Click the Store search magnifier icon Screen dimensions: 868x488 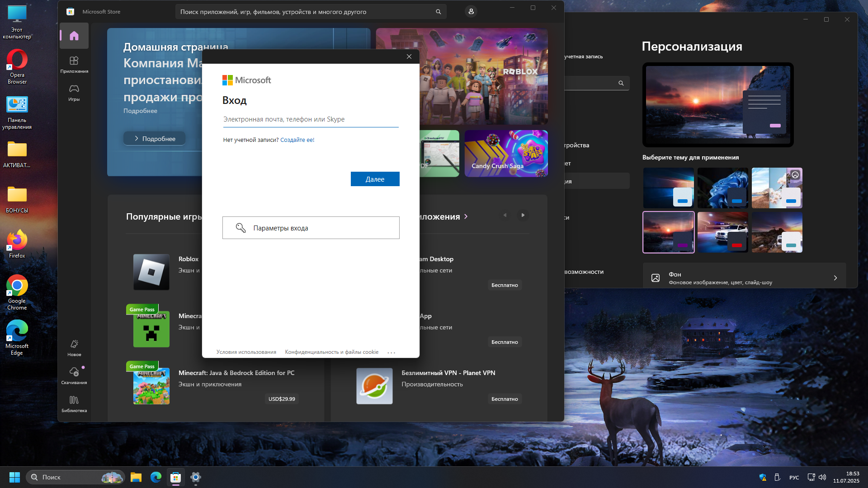438,12
